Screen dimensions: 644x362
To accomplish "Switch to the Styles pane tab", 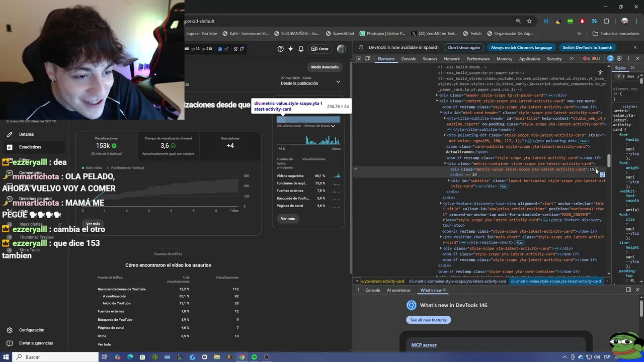I will (x=620, y=68).
